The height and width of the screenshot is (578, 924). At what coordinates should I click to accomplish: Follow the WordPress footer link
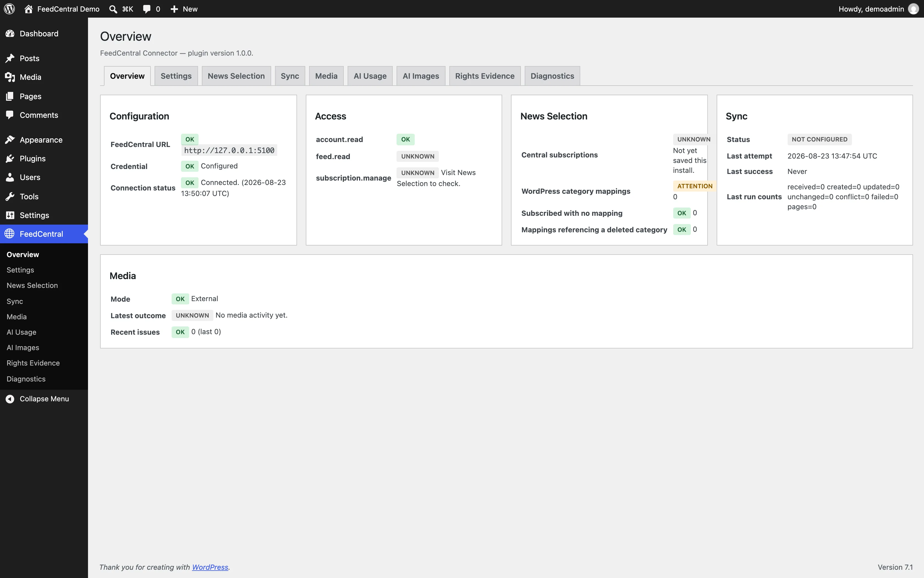[x=210, y=567]
